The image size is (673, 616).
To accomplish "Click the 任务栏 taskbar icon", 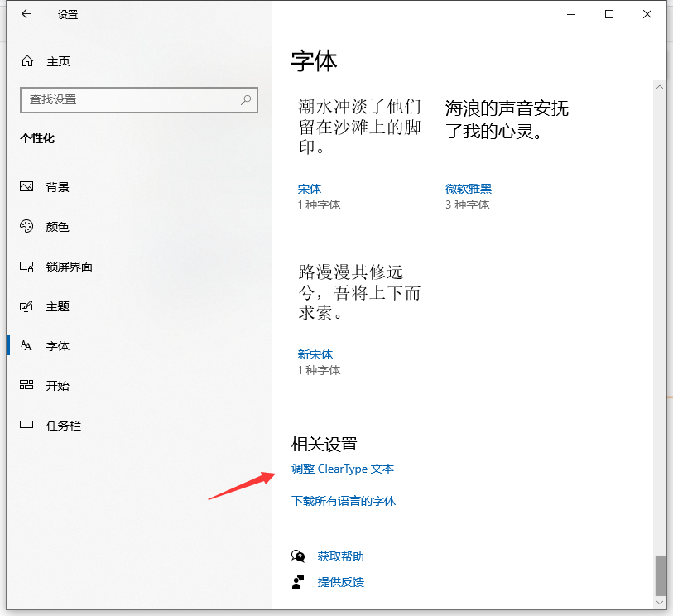I will tap(26, 426).
